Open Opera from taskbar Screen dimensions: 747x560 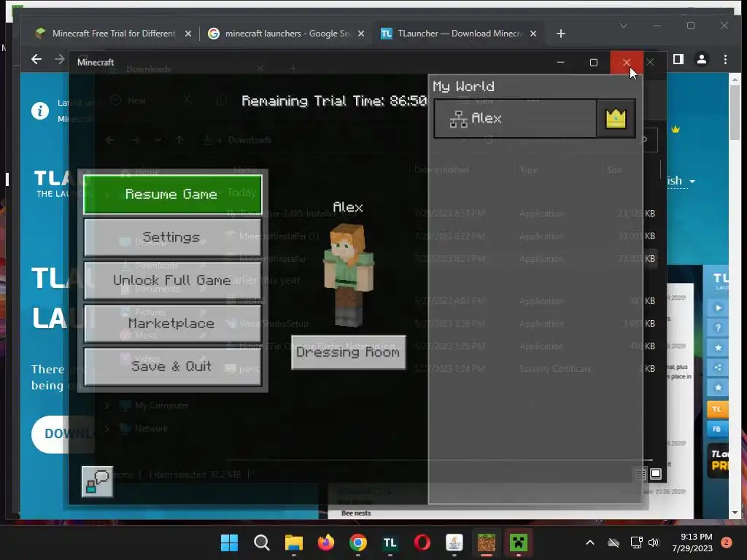point(422,542)
